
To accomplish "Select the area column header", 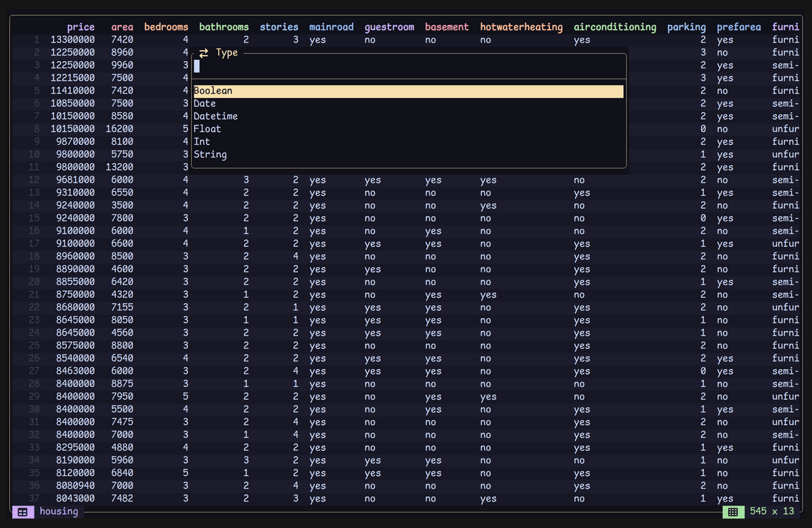I will click(122, 27).
